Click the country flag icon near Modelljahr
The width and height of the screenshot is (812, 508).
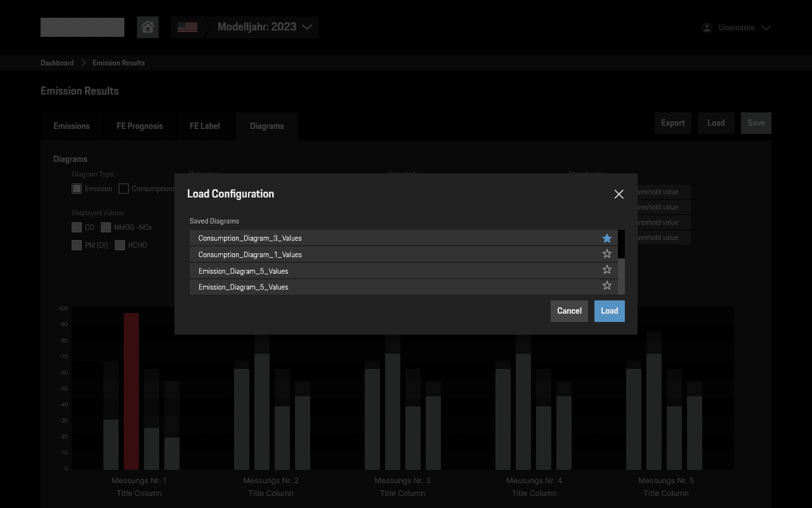point(188,27)
